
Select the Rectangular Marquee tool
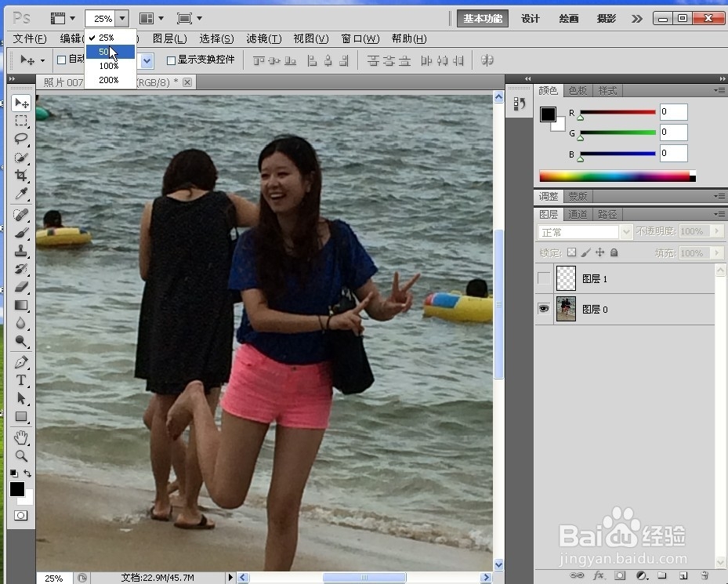[21, 121]
